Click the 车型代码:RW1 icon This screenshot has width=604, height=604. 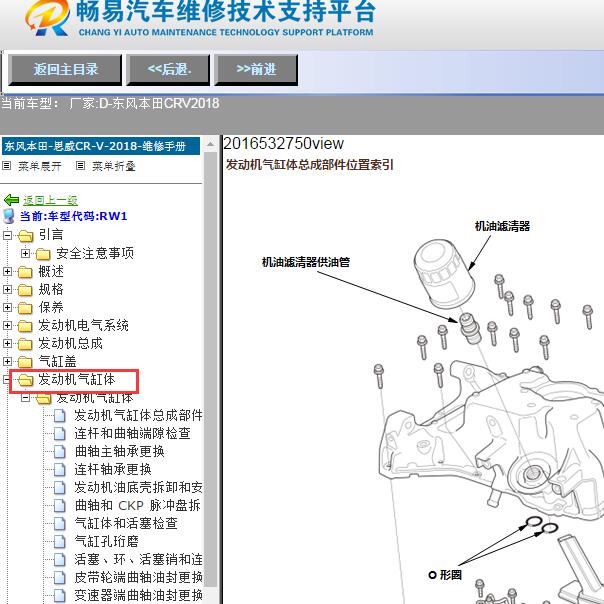[8, 216]
